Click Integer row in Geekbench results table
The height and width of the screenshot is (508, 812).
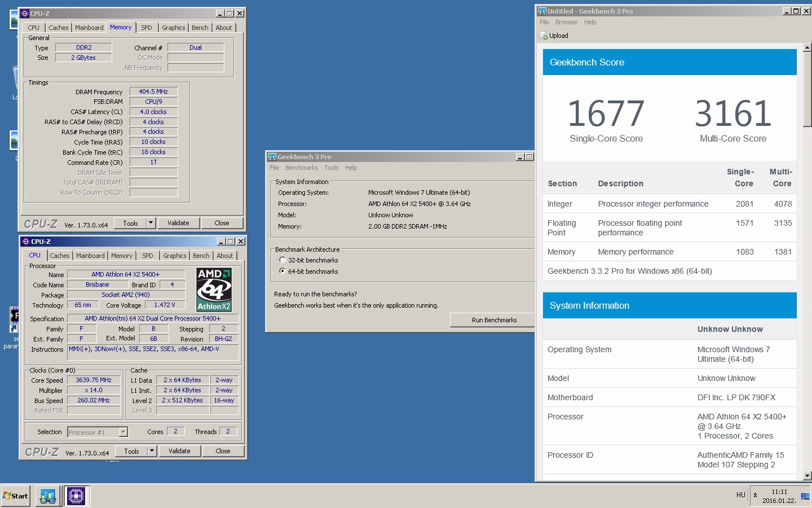tap(669, 204)
